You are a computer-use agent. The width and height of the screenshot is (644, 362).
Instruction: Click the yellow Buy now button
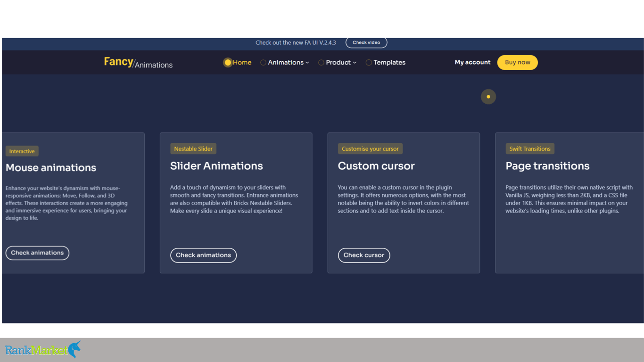(x=517, y=62)
